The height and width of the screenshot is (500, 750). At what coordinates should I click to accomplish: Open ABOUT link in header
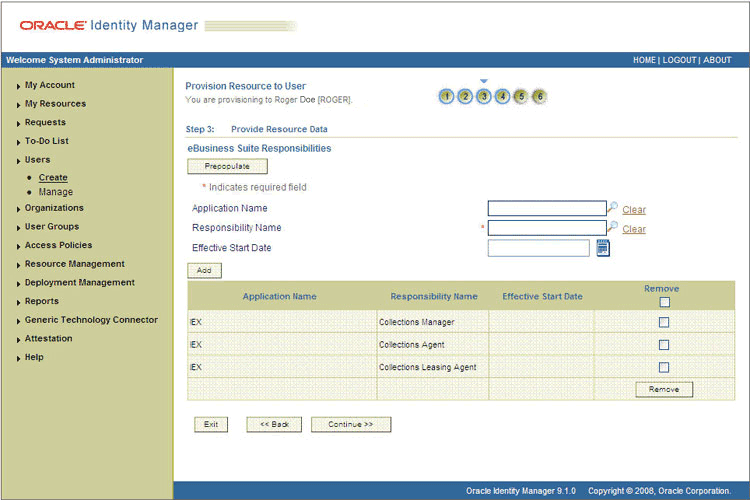pos(717,60)
